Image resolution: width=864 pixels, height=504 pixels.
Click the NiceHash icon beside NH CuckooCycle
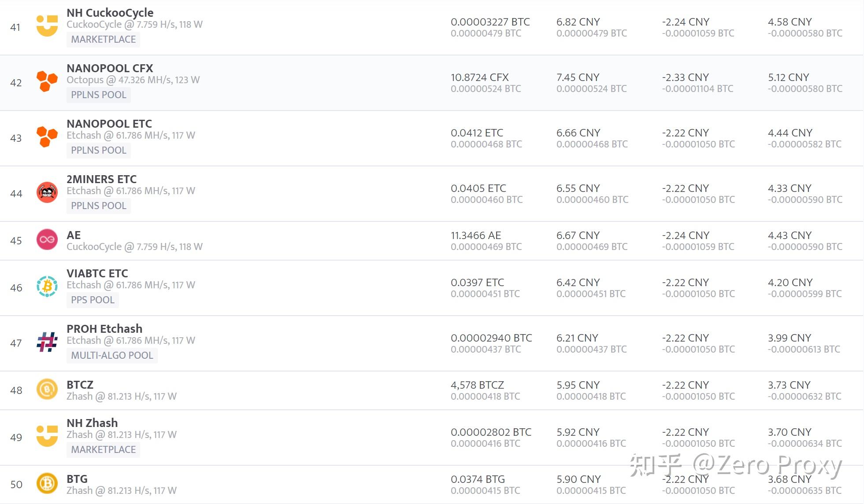point(47,26)
